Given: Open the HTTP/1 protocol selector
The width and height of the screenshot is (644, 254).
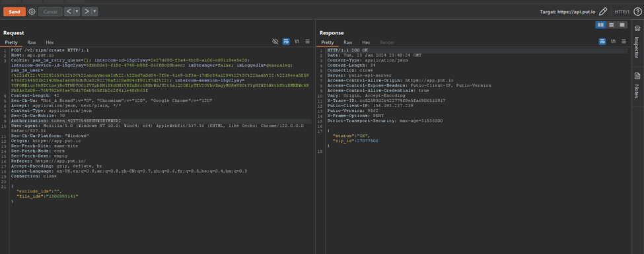Looking at the screenshot, I should coord(622,11).
